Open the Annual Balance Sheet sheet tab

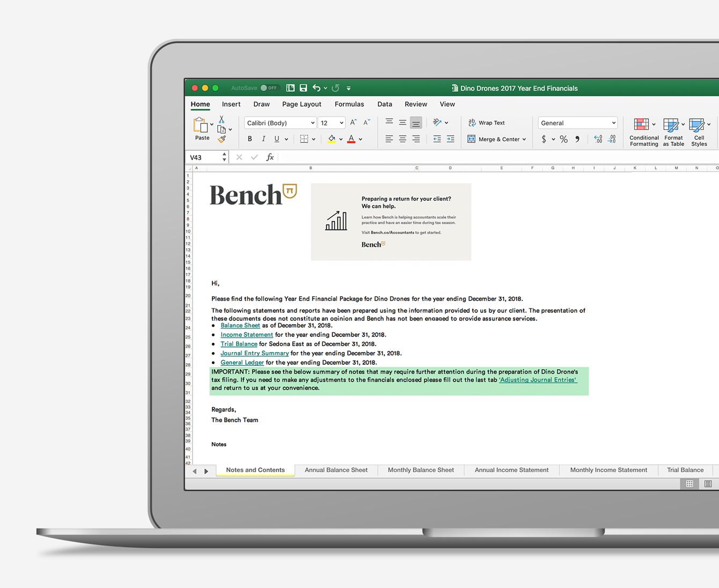tap(336, 470)
